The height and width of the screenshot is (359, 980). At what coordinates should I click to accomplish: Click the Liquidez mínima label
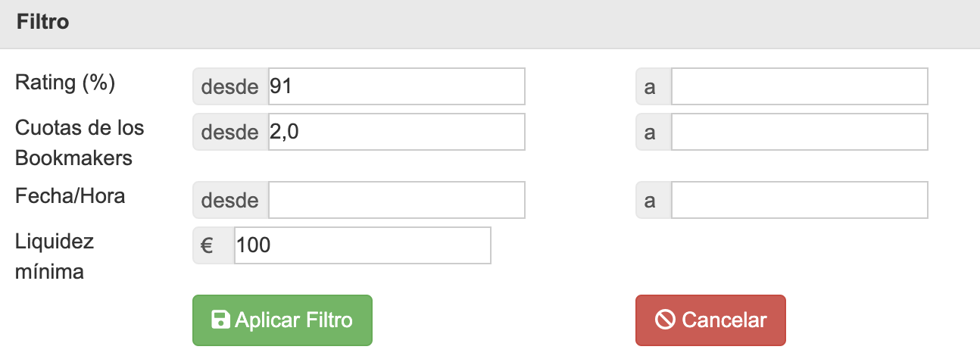point(55,256)
